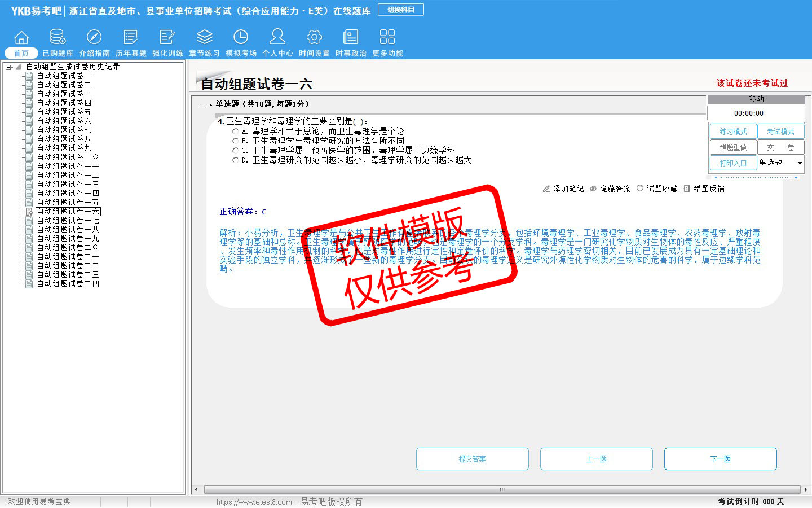812x508 pixels.
Task: Open 个人中心 user profile icon
Action: click(x=277, y=37)
